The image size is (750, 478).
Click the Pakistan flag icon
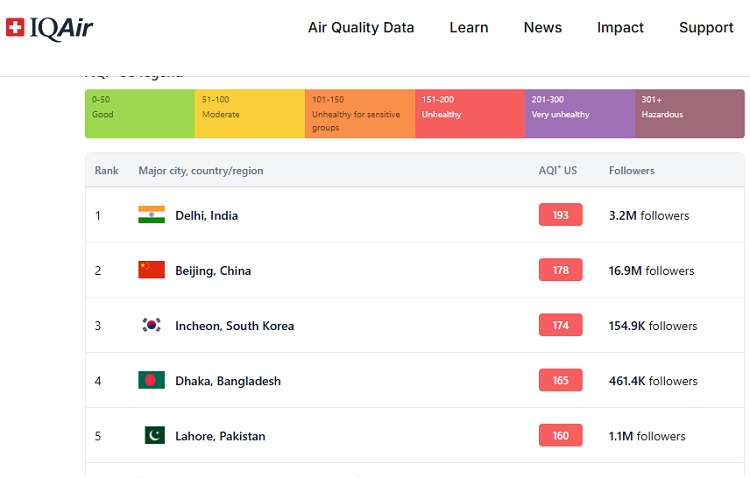(x=154, y=435)
